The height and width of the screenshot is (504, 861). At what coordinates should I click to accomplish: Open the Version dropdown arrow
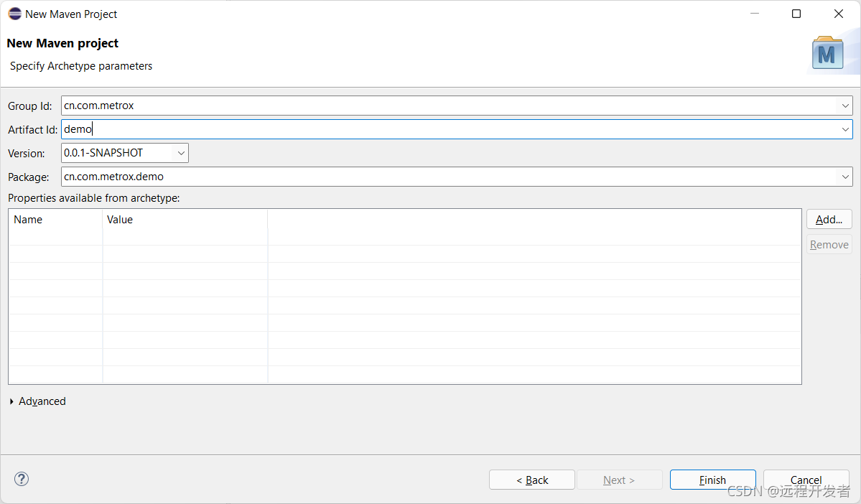tap(181, 153)
